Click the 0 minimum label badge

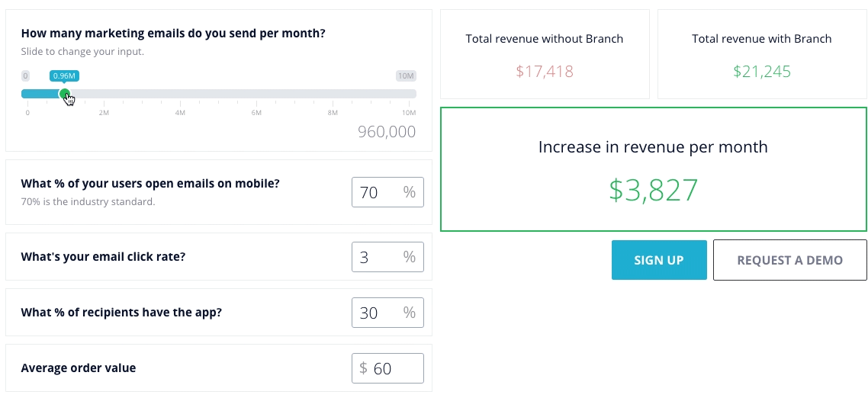click(25, 75)
